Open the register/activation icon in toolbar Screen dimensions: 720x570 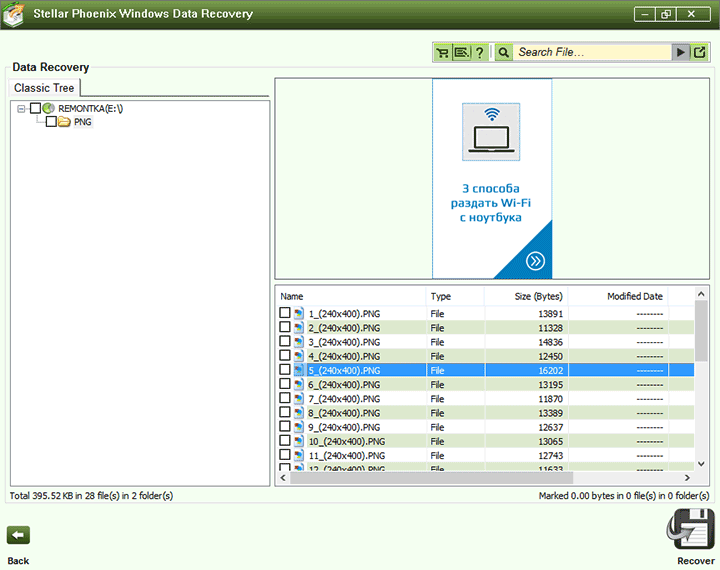461,52
